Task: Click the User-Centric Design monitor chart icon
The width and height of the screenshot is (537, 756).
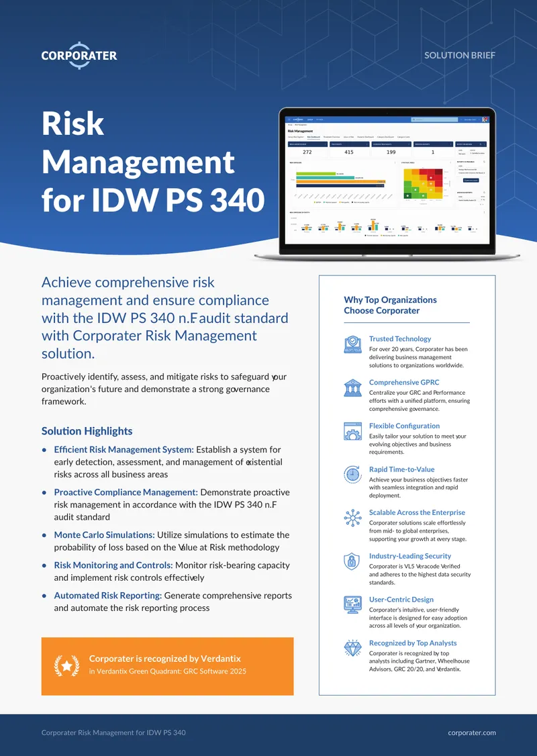Action: click(x=353, y=605)
